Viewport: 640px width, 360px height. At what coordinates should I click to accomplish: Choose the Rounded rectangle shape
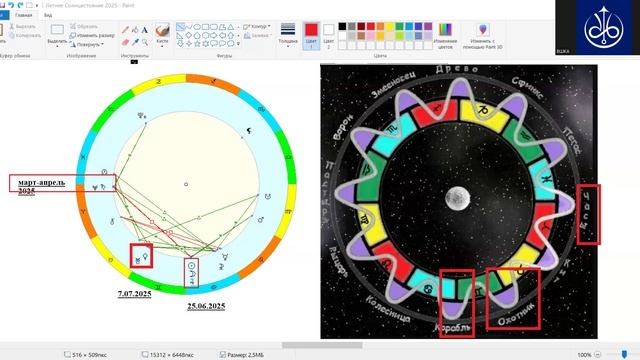pyautogui.click(x=214, y=27)
